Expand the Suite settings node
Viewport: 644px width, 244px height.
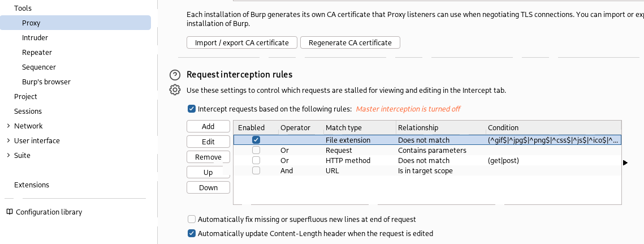tap(8, 156)
